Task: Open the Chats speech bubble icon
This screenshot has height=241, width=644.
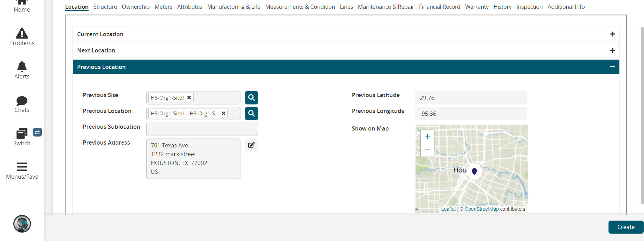Action: [x=22, y=101]
